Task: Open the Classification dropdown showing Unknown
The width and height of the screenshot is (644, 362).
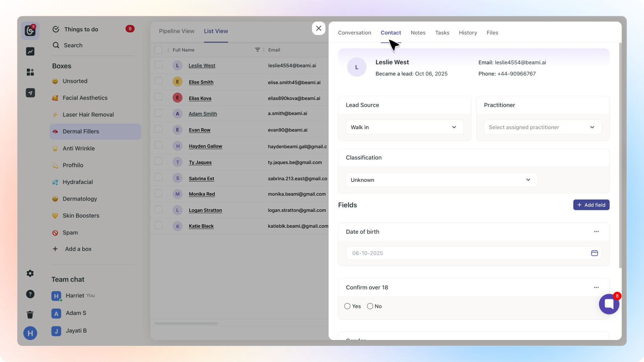Action: tap(442, 180)
